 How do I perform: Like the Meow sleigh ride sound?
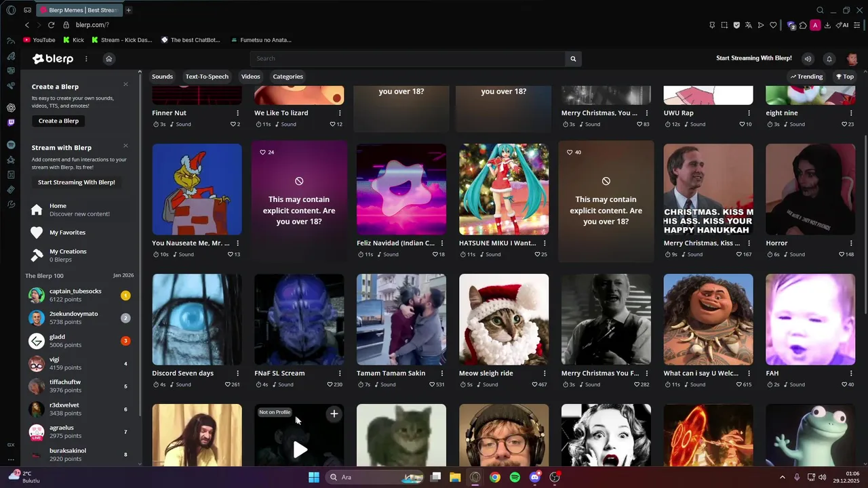click(x=535, y=384)
